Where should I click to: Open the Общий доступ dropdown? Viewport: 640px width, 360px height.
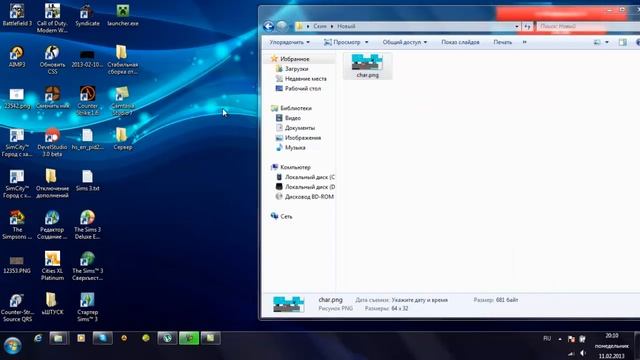click(x=404, y=42)
